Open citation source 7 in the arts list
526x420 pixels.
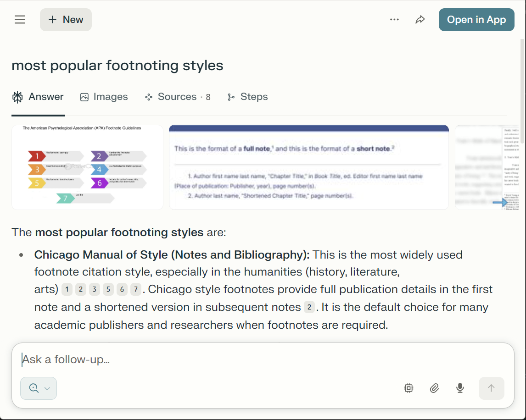136,289
